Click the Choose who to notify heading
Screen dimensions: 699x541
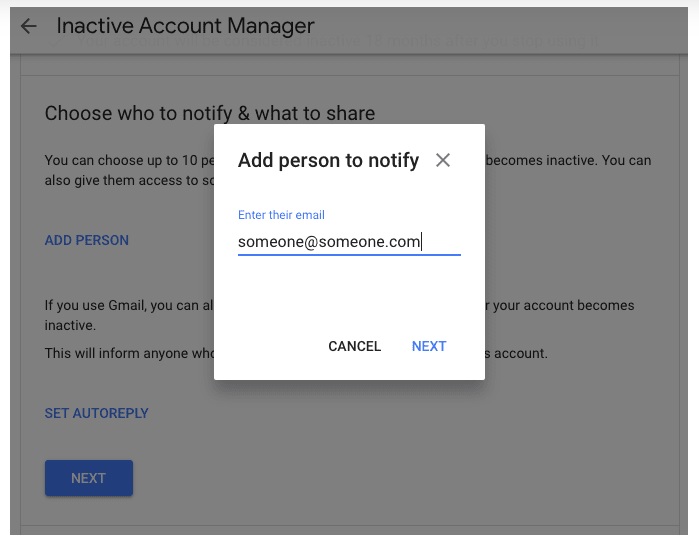(209, 113)
